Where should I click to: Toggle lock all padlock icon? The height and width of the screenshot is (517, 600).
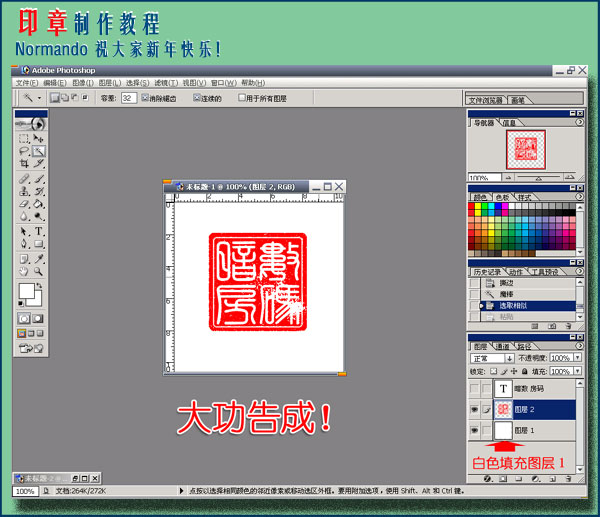tap(525, 371)
